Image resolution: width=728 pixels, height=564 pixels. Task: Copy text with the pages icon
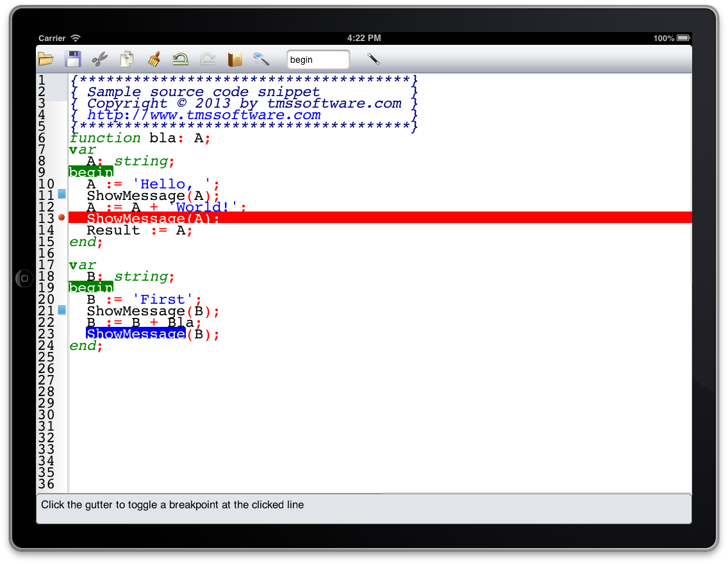tap(126, 59)
